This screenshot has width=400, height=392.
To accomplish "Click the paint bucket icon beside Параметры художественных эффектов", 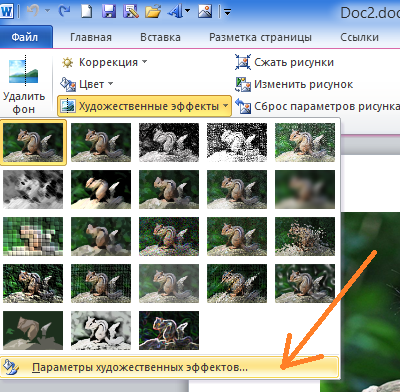I will (10, 367).
